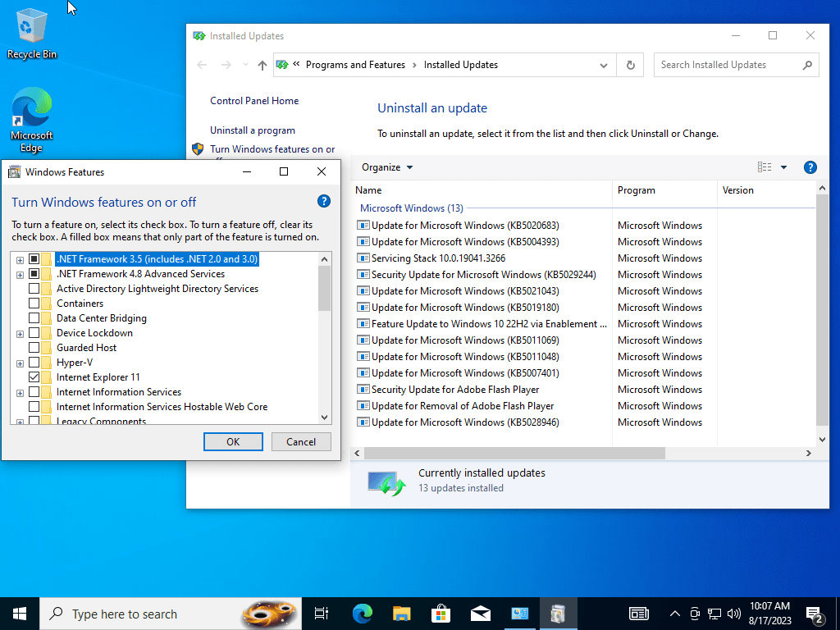Check Internet Information Services Hostable Web Core
840x630 pixels.
(x=34, y=407)
